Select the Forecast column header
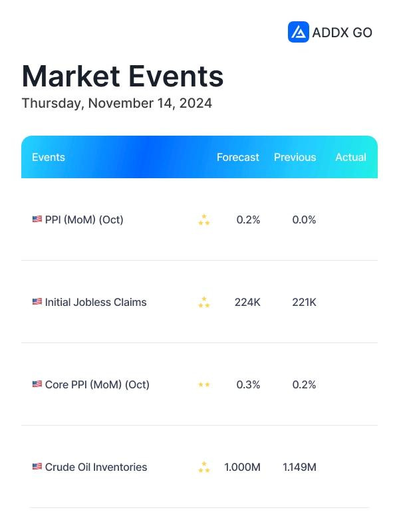This screenshot has height=532, width=399. [238, 157]
